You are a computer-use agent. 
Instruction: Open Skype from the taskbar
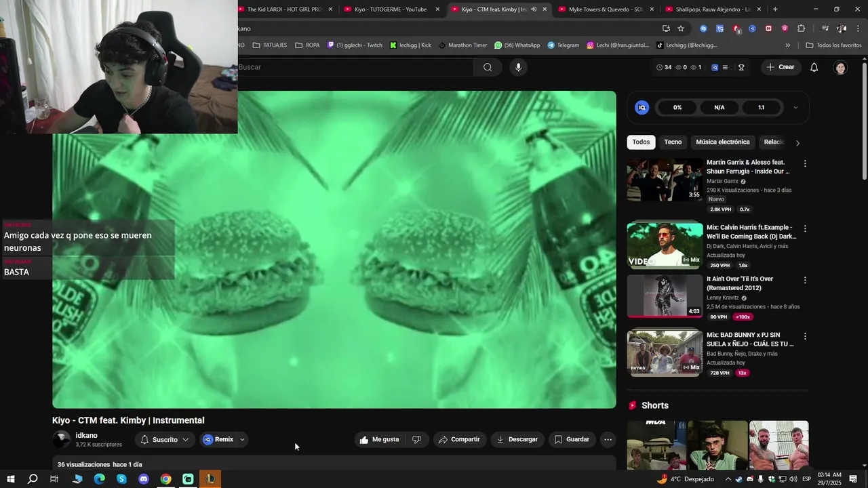tap(121, 479)
